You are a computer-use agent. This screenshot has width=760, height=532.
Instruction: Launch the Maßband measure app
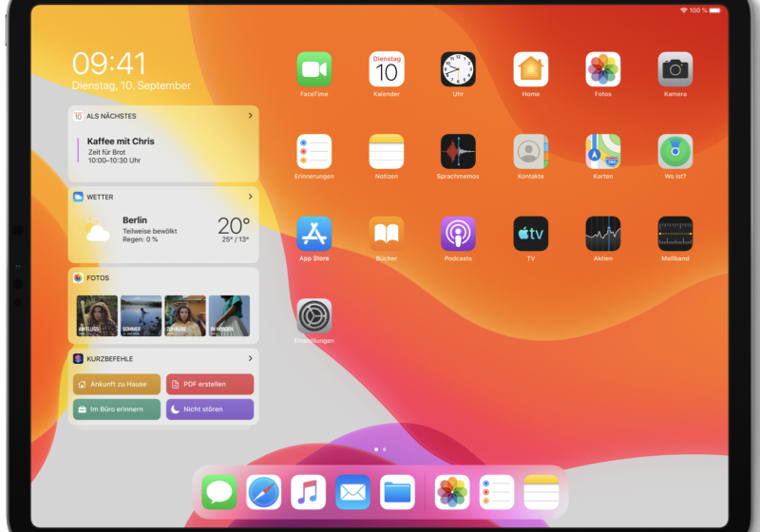tap(674, 234)
